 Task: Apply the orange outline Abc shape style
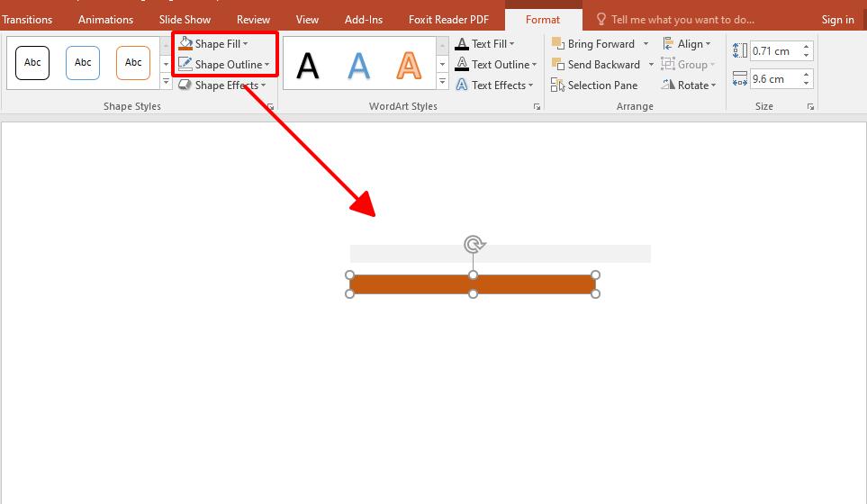pos(132,62)
